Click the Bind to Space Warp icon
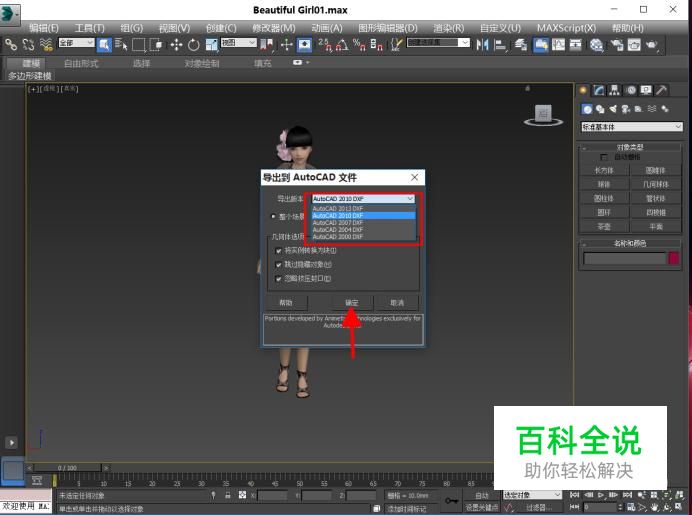The image size is (692, 515). tap(46, 45)
